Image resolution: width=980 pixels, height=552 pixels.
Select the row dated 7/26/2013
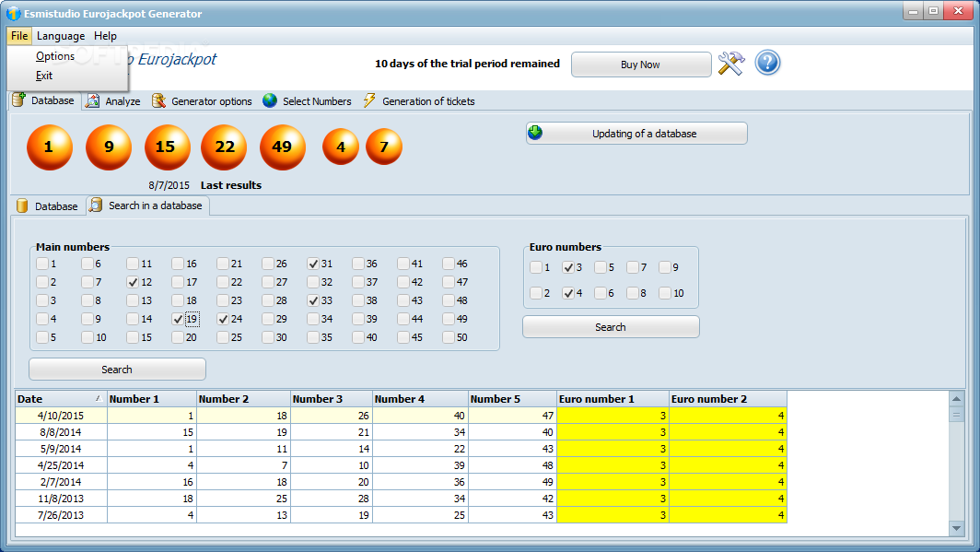pos(401,515)
